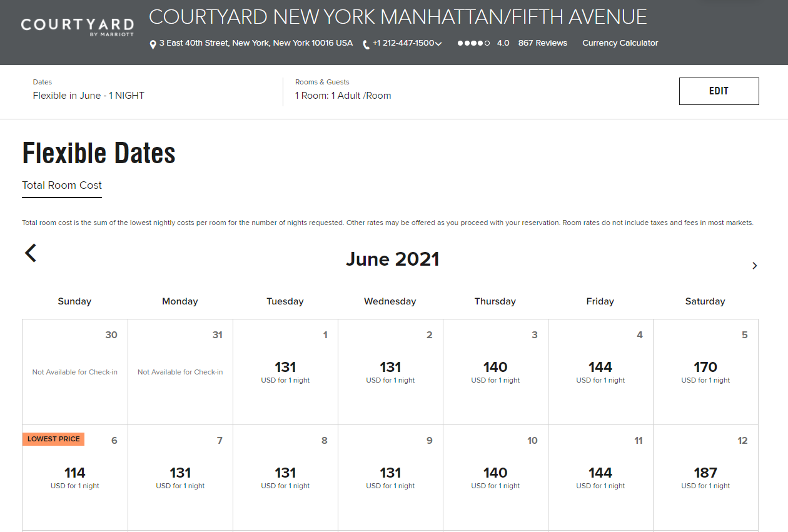Click the Monday column header
The height and width of the screenshot is (532, 788).
click(x=180, y=301)
